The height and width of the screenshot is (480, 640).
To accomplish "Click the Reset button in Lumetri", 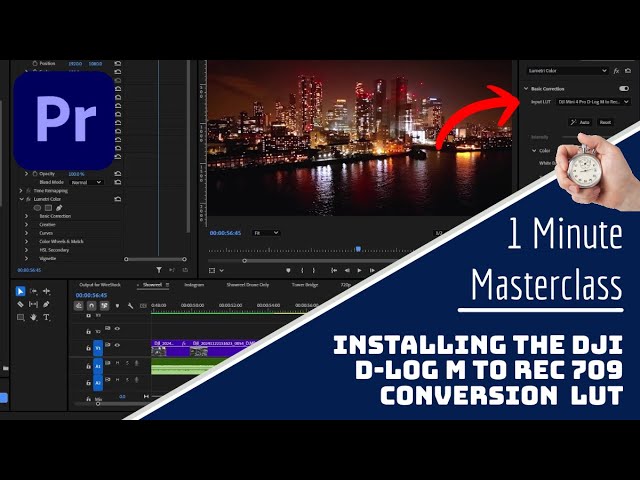I will tap(605, 122).
